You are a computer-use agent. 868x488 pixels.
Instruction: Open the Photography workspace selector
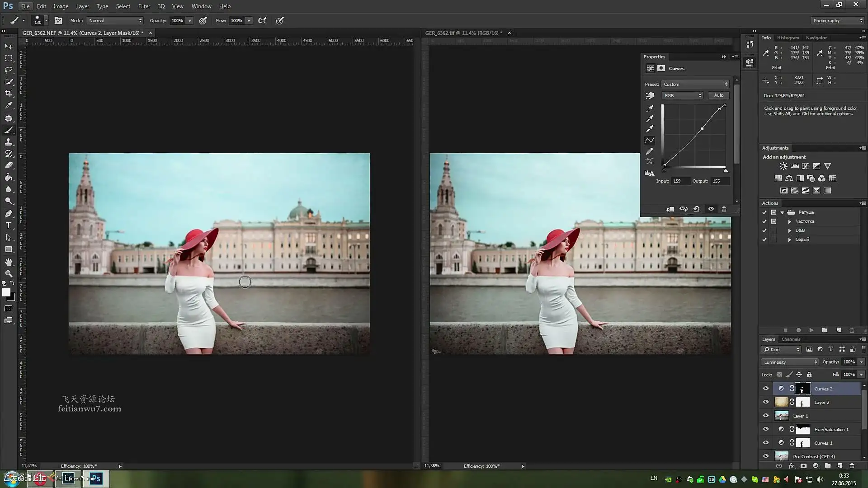(x=837, y=21)
